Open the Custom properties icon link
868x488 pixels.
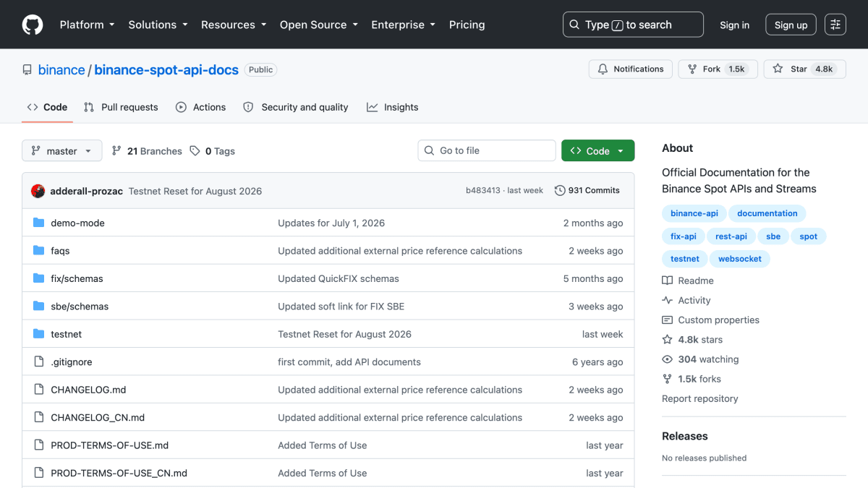click(668, 320)
